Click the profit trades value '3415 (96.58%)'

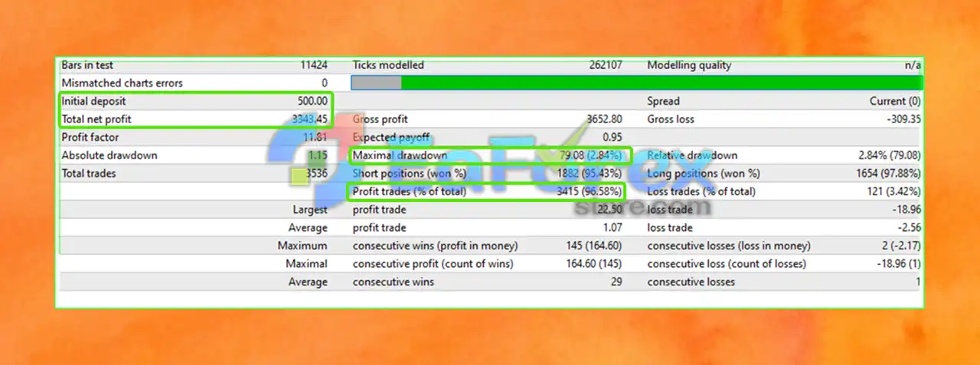[x=590, y=191]
